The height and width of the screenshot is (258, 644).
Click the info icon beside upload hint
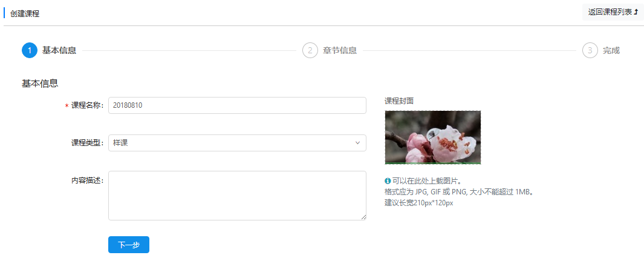387,180
